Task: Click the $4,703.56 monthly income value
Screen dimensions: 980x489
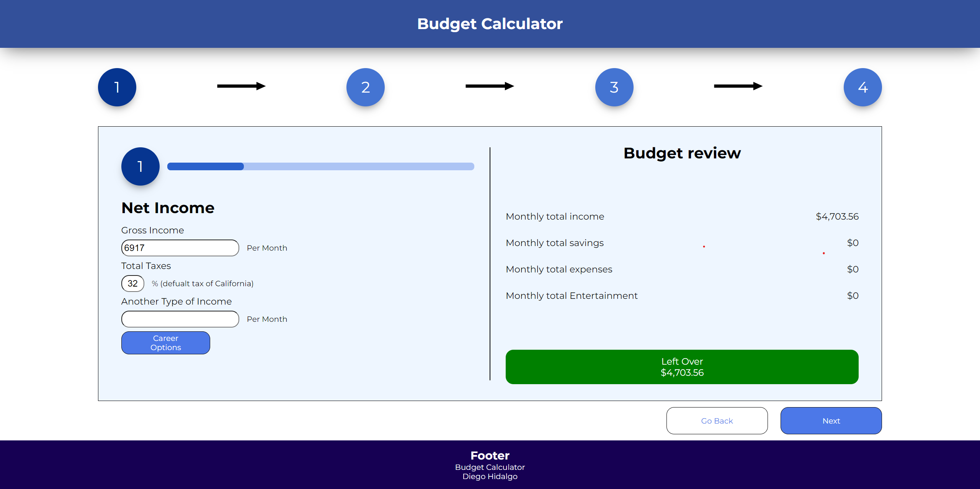Action: tap(837, 217)
